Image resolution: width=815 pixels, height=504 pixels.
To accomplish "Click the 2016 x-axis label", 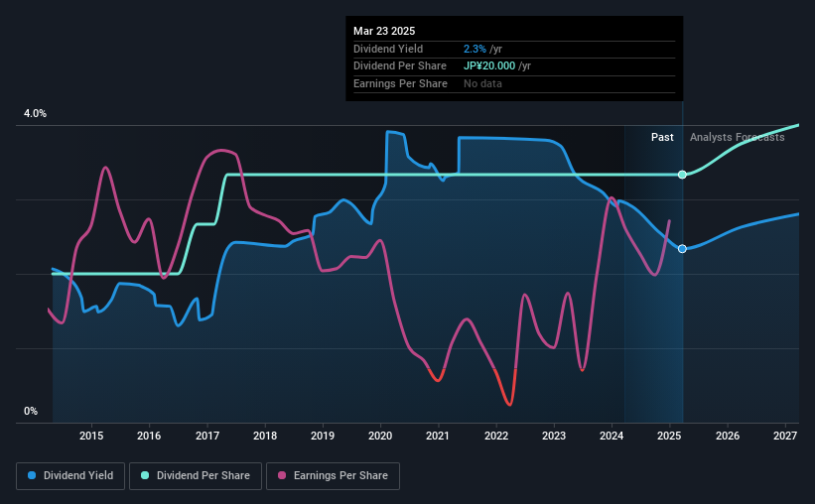I will [x=149, y=436].
